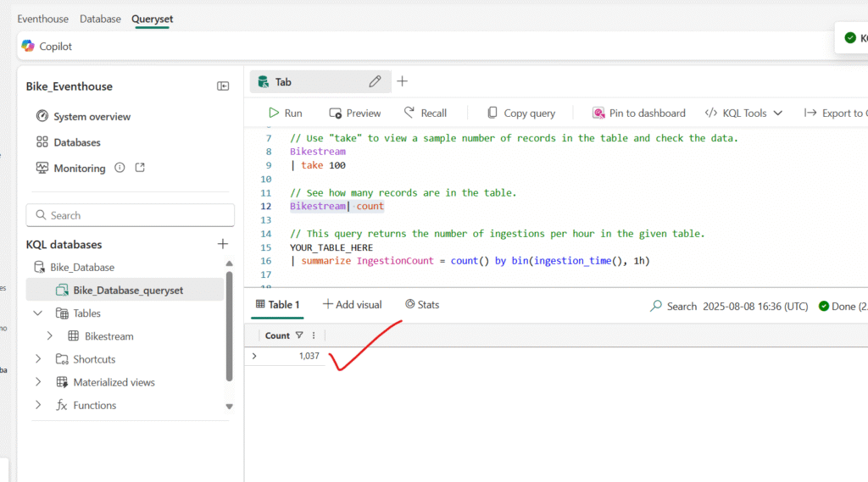868x482 pixels.
Task: Click Preview in toolbar
Action: (355, 113)
